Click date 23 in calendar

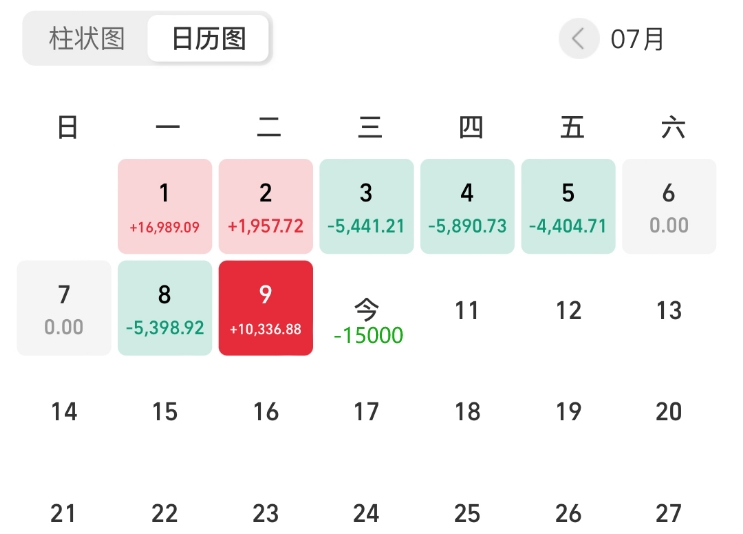click(266, 514)
